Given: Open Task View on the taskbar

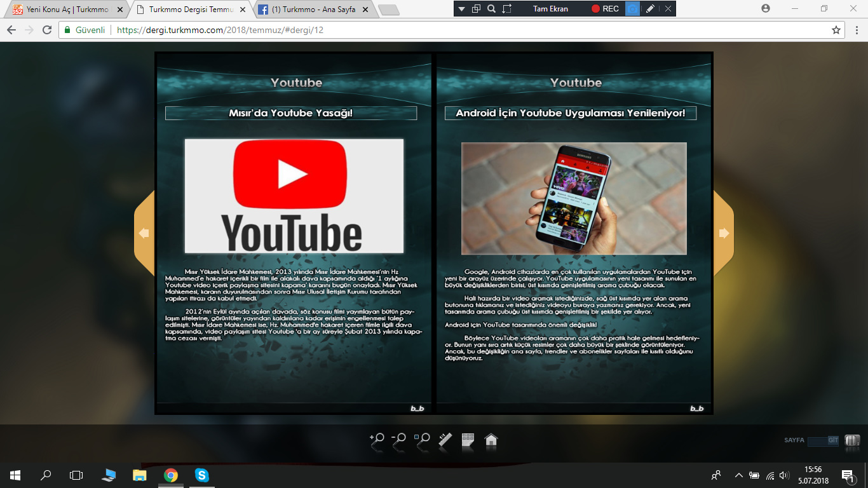Looking at the screenshot, I should point(76,475).
